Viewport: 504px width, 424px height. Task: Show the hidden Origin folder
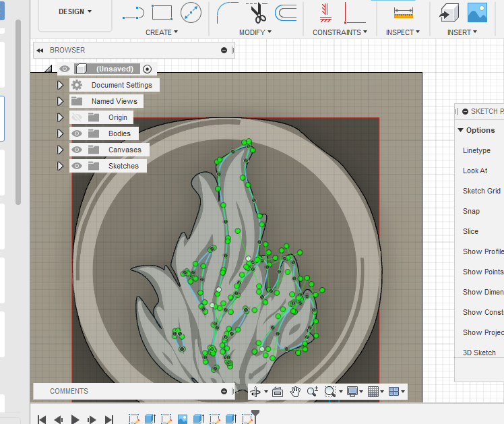pyautogui.click(x=77, y=117)
